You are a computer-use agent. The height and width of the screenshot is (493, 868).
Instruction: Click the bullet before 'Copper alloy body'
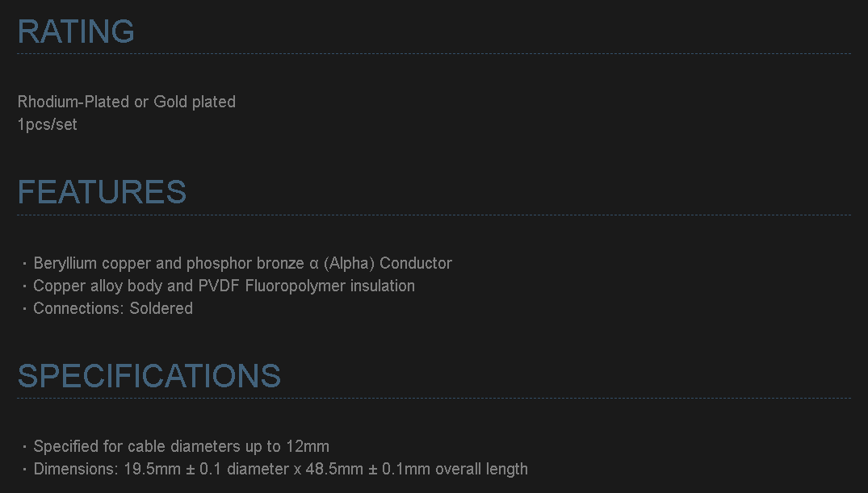[x=25, y=286]
